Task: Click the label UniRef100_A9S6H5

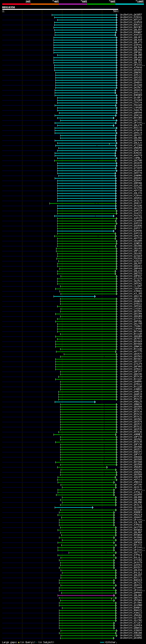Action: [131, 540]
